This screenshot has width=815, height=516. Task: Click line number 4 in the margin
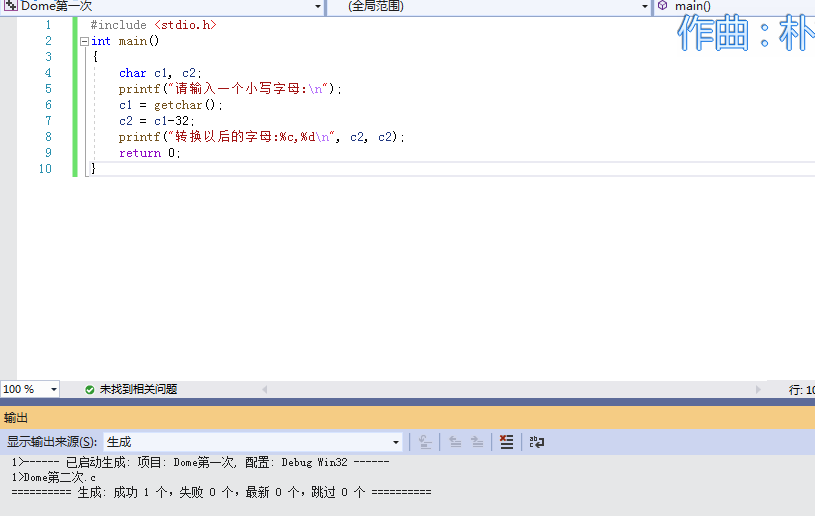[x=48, y=73]
